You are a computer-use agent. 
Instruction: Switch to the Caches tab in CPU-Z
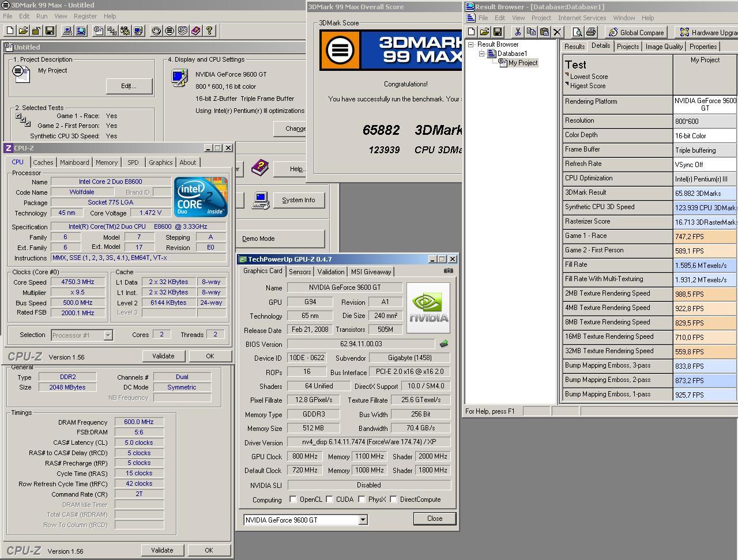43,162
